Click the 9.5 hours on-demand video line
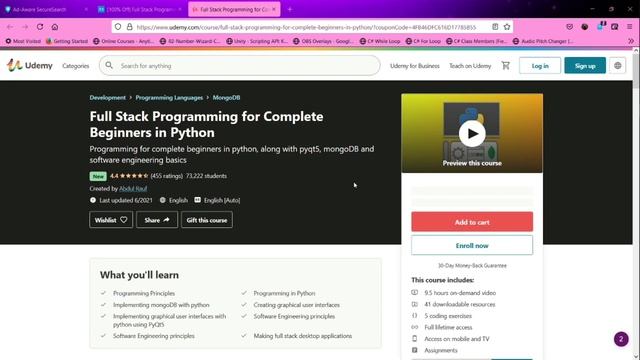640x360 pixels. pos(460,293)
